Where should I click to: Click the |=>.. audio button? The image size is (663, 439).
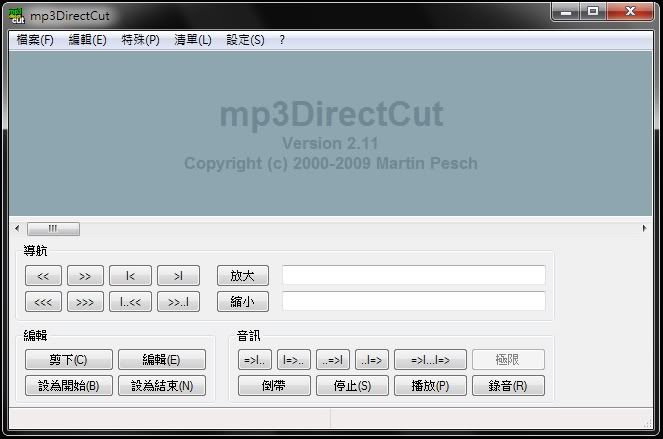294,359
